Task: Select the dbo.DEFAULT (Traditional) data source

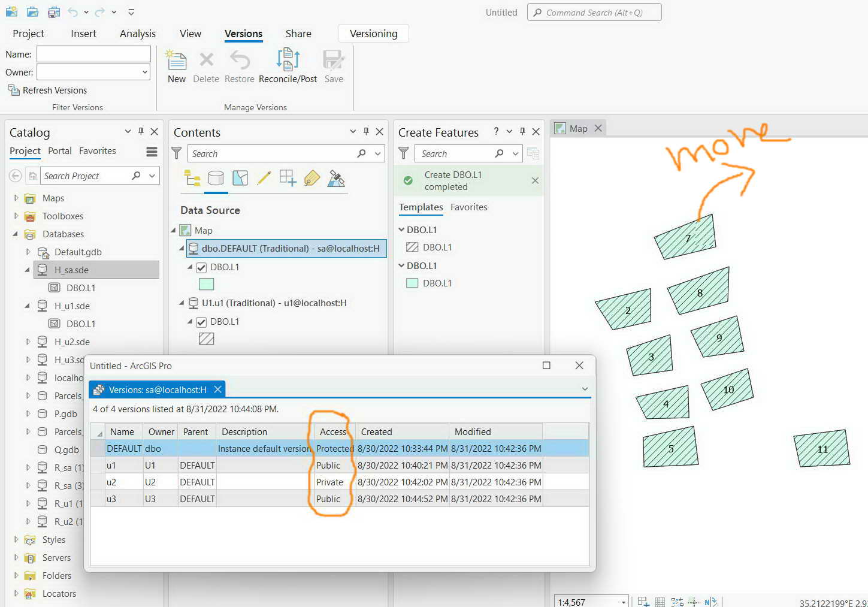Action: click(286, 248)
